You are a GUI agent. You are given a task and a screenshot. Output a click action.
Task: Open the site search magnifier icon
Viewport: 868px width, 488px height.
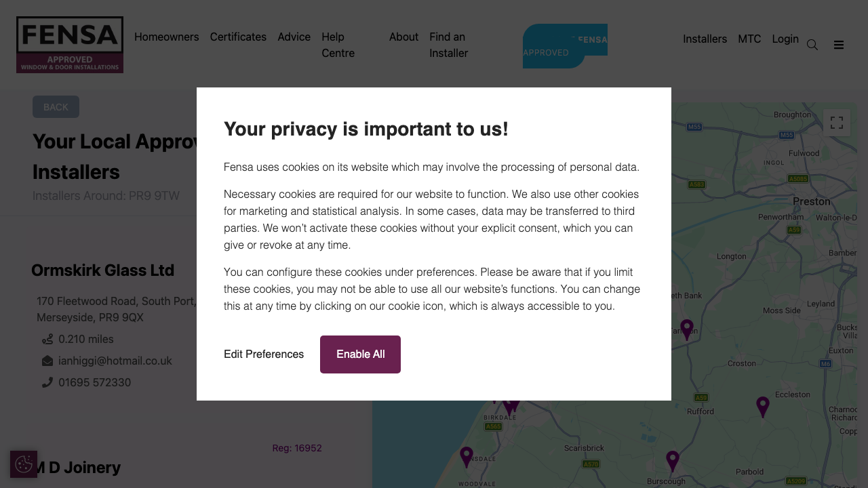pos(812,45)
